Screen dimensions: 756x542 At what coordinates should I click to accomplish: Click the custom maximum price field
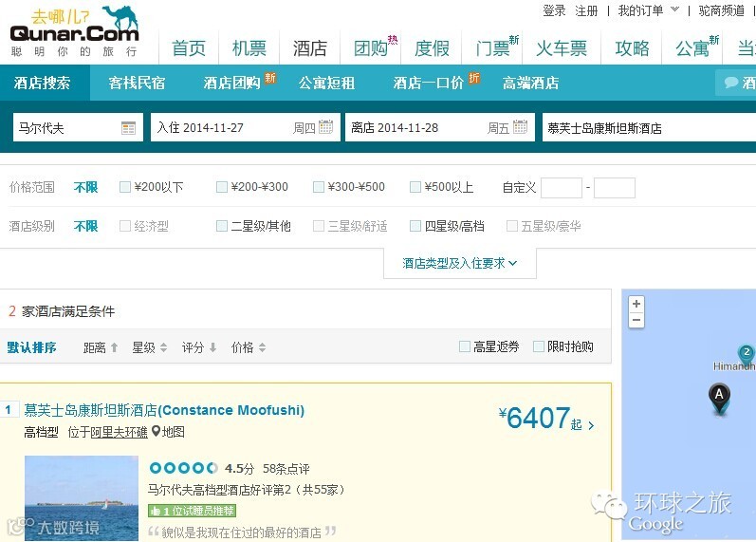pyautogui.click(x=615, y=188)
